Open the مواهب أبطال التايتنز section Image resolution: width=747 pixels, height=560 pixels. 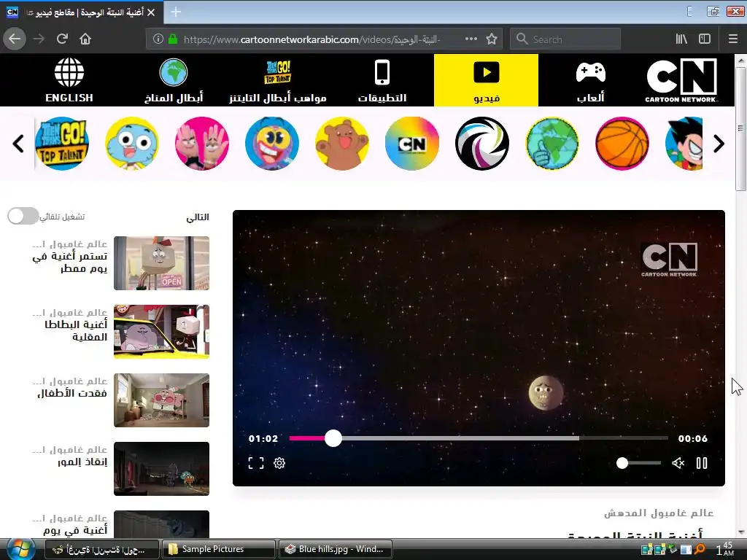(x=278, y=80)
